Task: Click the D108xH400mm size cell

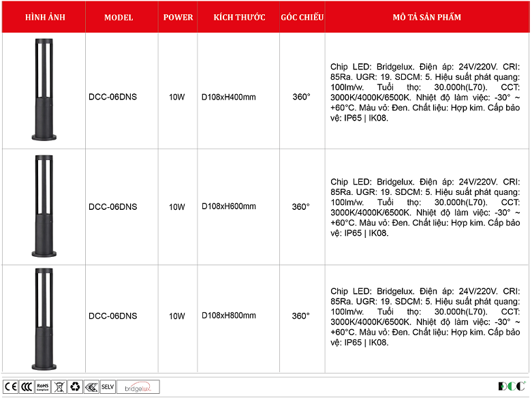Action: [229, 97]
